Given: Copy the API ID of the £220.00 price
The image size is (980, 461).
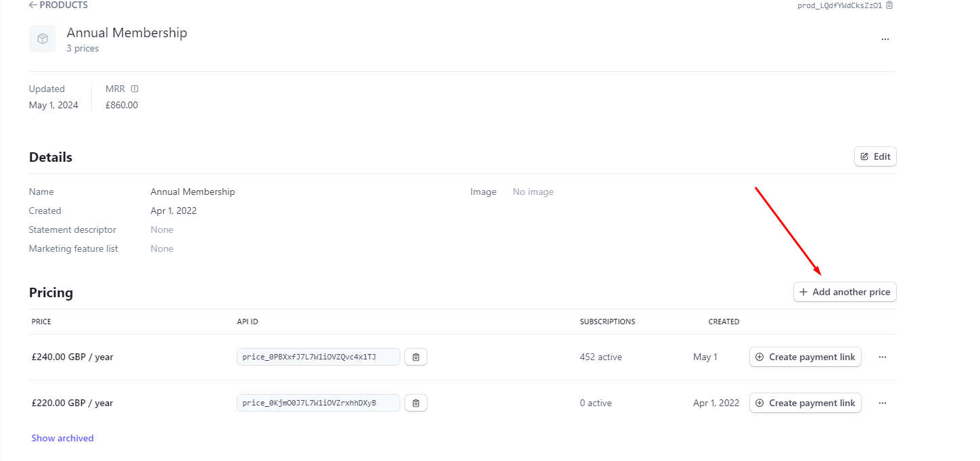Looking at the screenshot, I should click(x=416, y=403).
